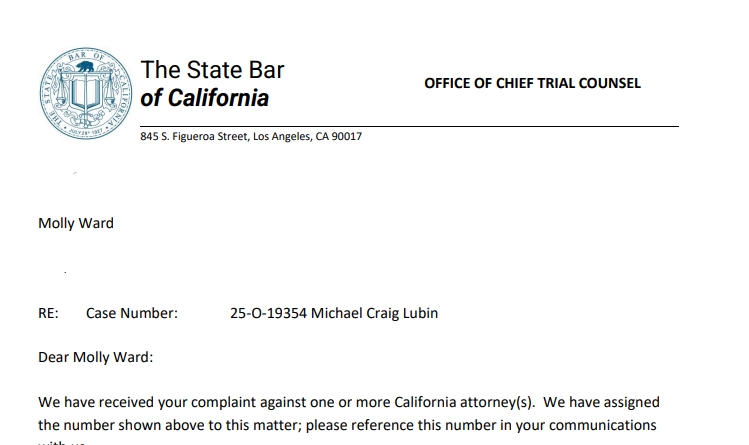Click the "of California" italic heading
The height and width of the screenshot is (445, 749).
pos(205,98)
